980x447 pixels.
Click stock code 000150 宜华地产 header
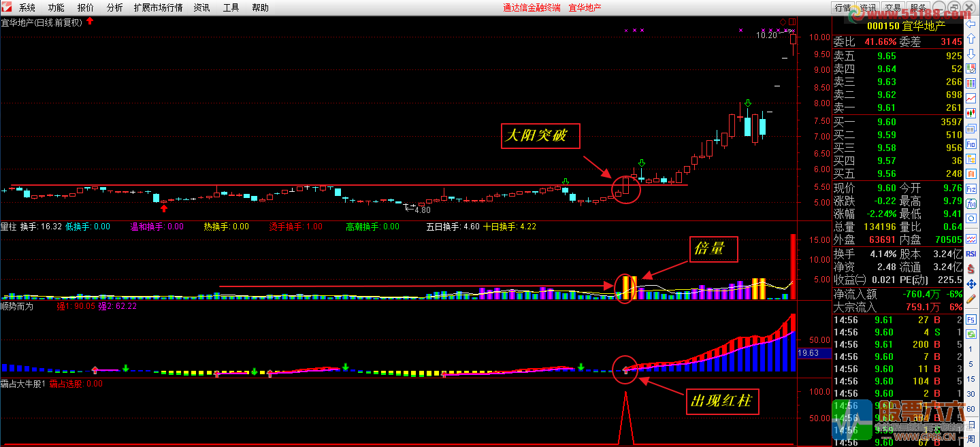pyautogui.click(x=906, y=26)
